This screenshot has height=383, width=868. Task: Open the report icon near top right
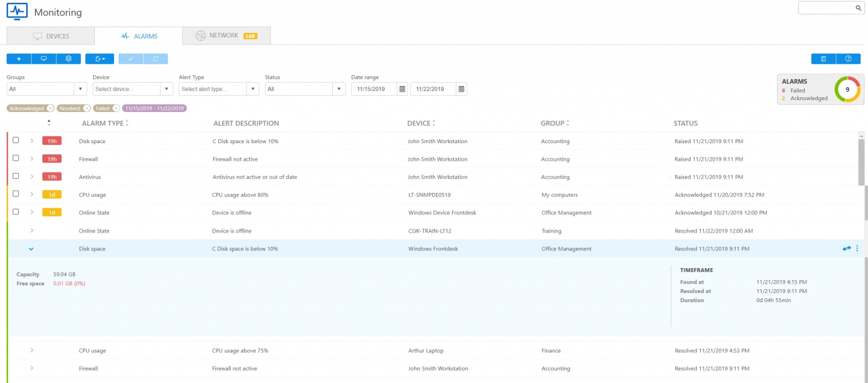point(823,58)
